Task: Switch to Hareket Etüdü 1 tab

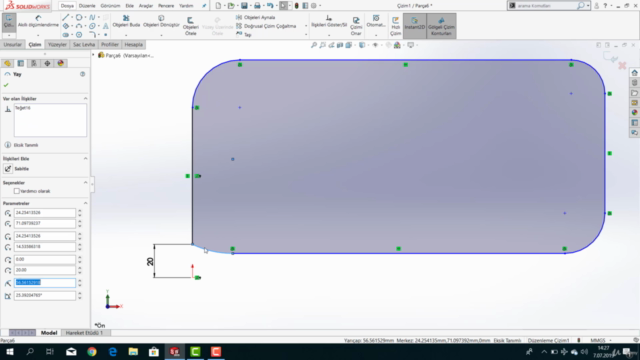Action: tap(84, 333)
